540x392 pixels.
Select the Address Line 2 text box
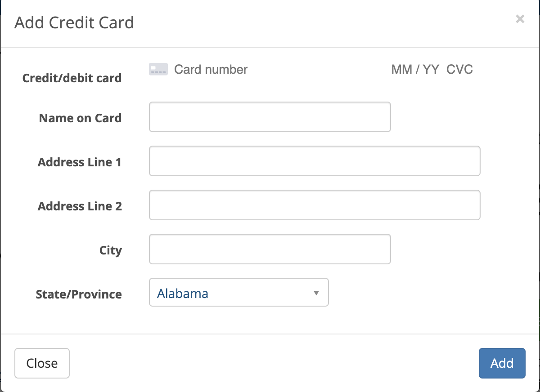315,205
